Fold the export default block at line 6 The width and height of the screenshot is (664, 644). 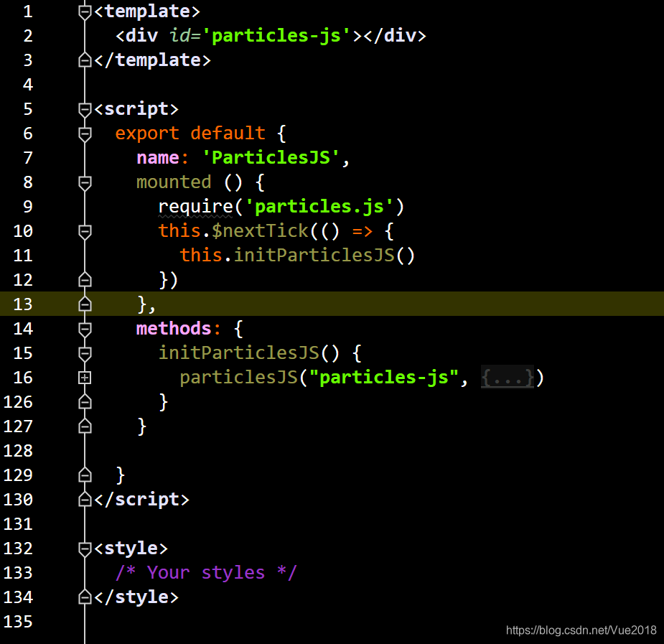click(x=85, y=134)
